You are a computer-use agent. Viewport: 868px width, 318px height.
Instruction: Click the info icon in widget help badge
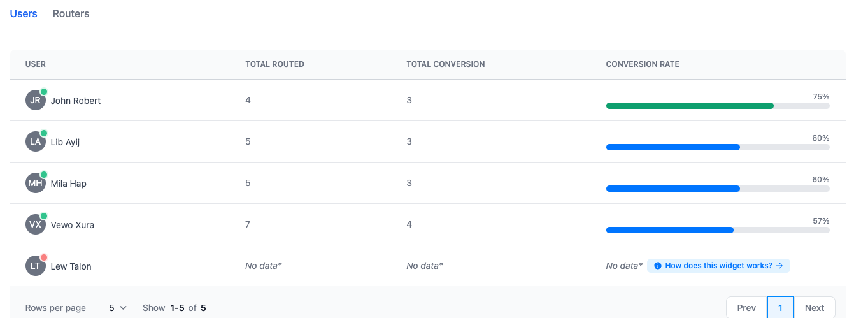pyautogui.click(x=658, y=266)
